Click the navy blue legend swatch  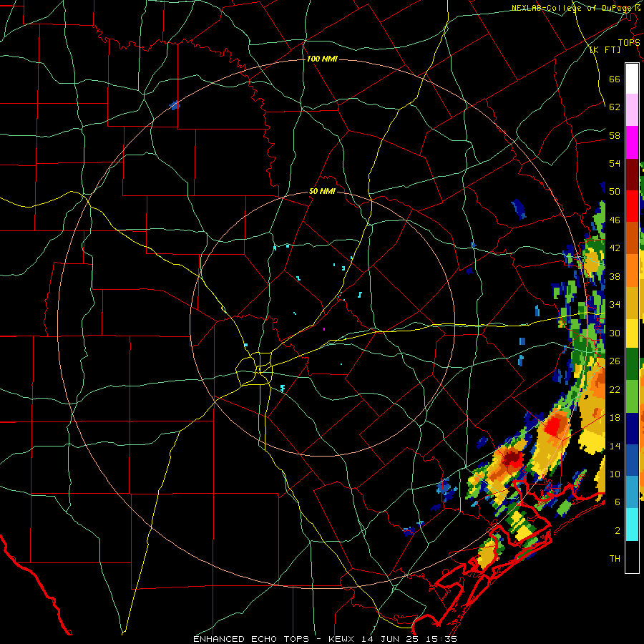632,429
